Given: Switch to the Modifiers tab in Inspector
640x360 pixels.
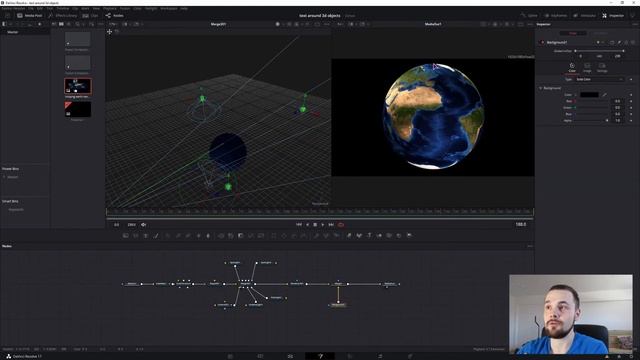Looking at the screenshot, I should [x=600, y=33].
